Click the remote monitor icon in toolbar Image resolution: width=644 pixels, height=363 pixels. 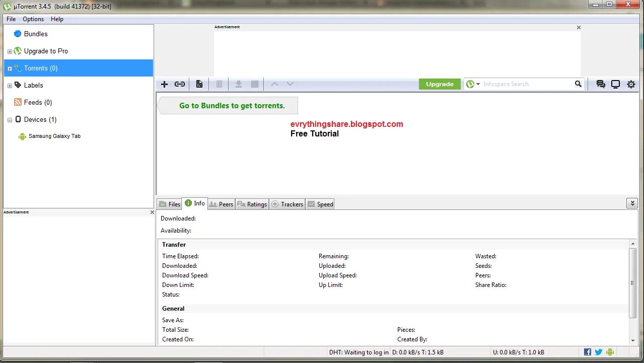[x=615, y=84]
